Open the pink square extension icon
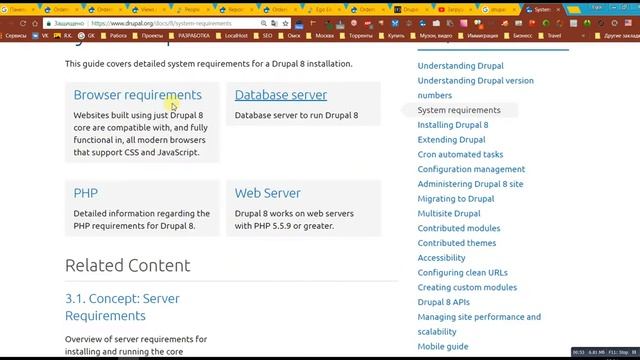This screenshot has width=640, height=360. point(464,23)
